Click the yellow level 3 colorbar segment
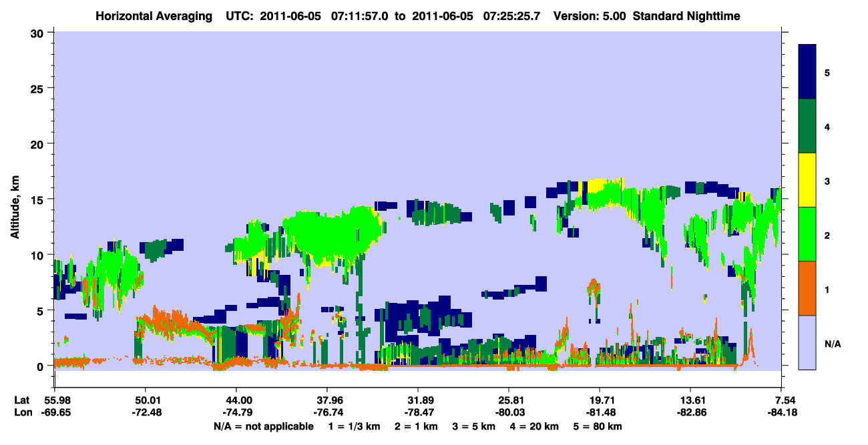This screenshot has width=868, height=445. [x=807, y=180]
